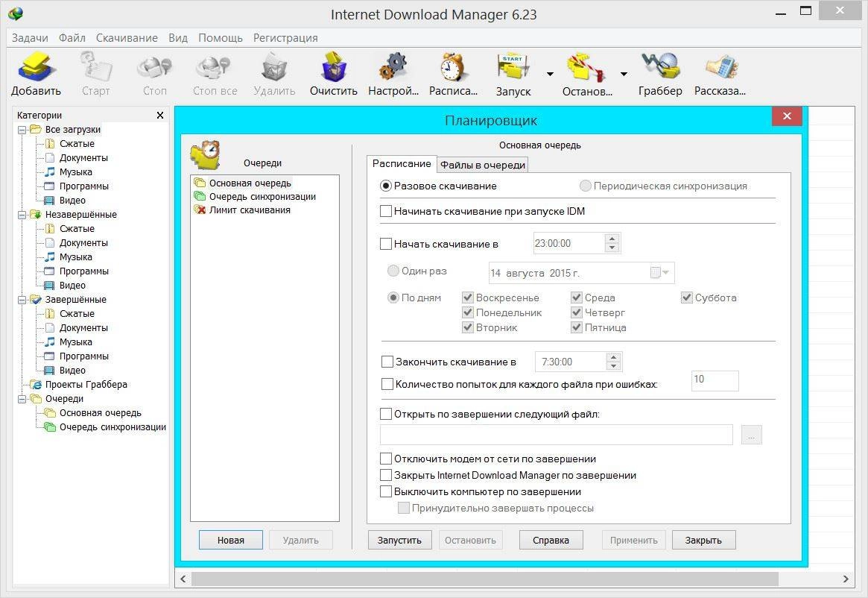Viewport: 868px width, 598px height.
Task: Click the horizontal scrollbar left arrow
Action: pyautogui.click(x=183, y=579)
